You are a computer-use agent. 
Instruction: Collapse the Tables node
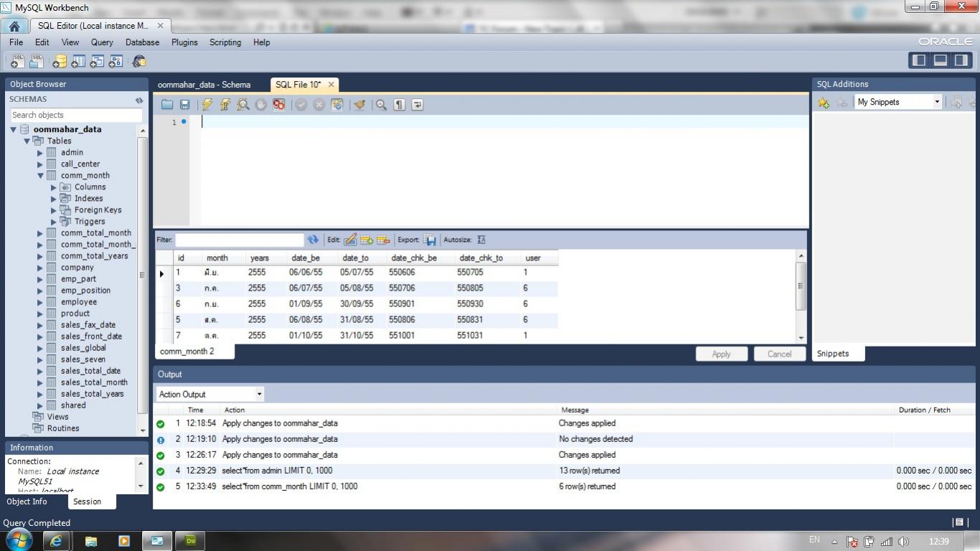tap(27, 141)
